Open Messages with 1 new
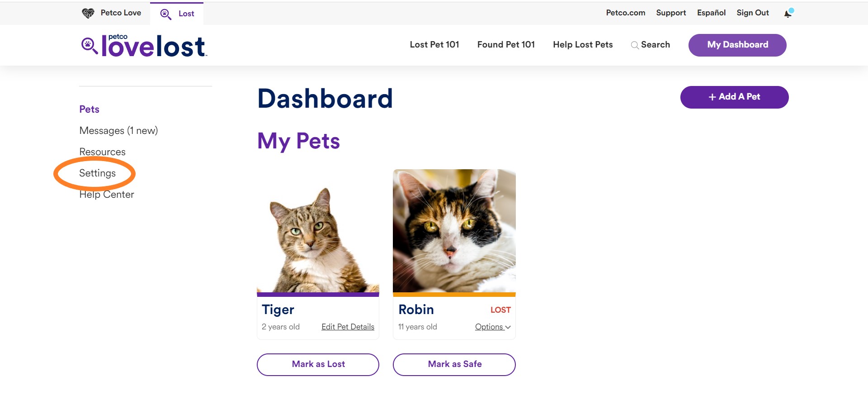This screenshot has width=868, height=405. tap(118, 131)
